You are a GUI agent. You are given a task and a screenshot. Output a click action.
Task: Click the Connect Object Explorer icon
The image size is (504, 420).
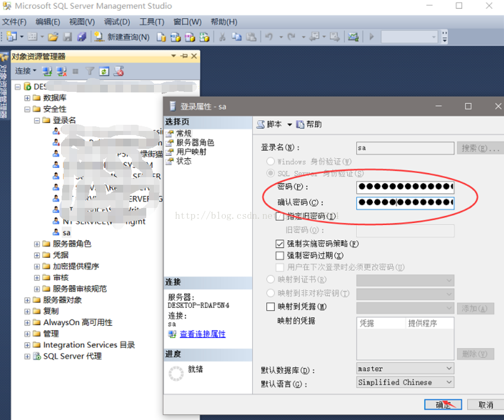coord(47,71)
